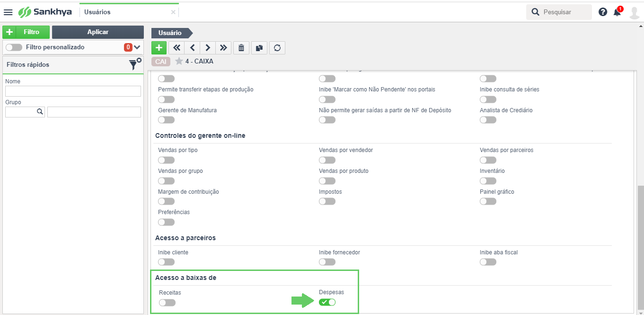Viewport: 644px width, 315px height.
Task: Click the Nome filter input field
Action: point(73,91)
